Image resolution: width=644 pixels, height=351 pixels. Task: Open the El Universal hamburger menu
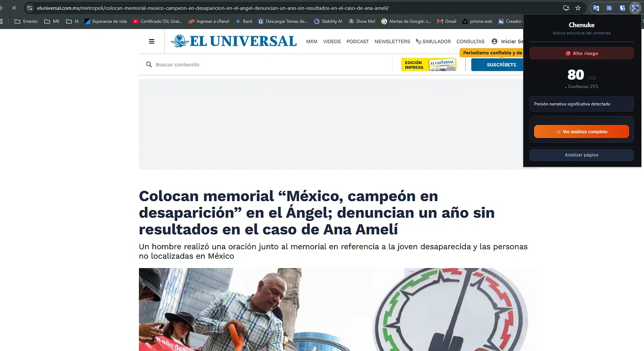151,41
